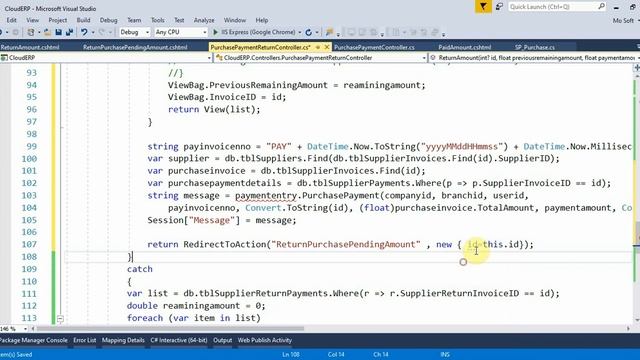
Task: Open the Package Manager Console panel tab
Action: point(34,340)
